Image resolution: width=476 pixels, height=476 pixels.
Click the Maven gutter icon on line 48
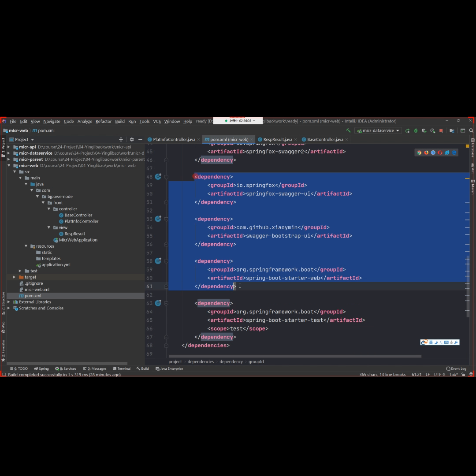tap(158, 177)
